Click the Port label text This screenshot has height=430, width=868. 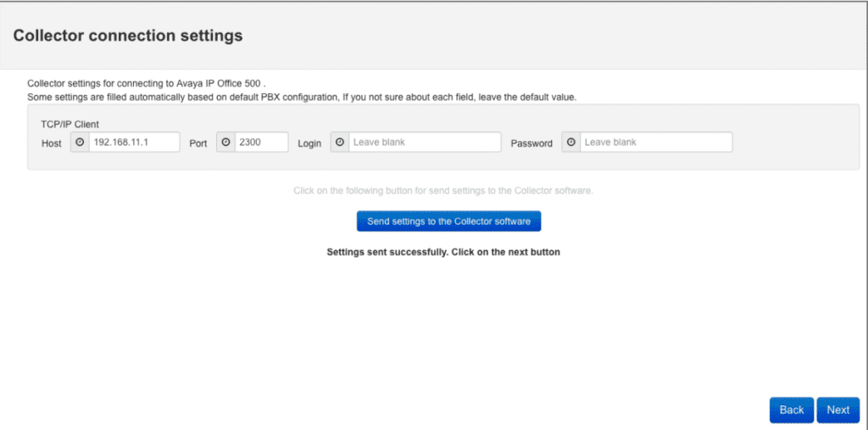coord(198,143)
